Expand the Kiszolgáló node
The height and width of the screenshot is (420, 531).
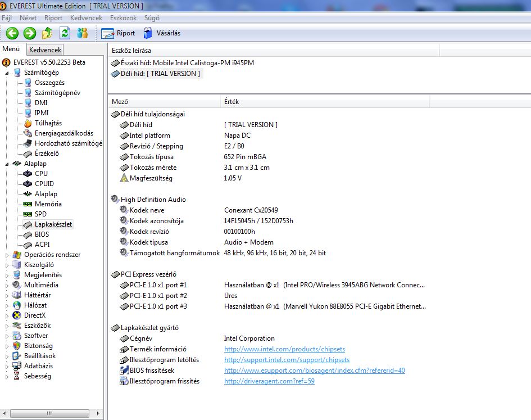click(x=7, y=265)
